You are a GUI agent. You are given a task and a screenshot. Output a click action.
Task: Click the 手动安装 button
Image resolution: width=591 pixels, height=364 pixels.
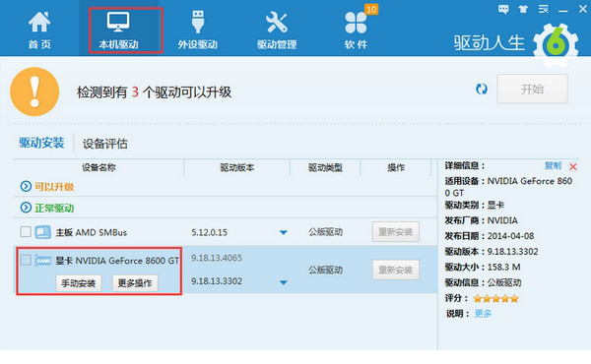(x=79, y=283)
